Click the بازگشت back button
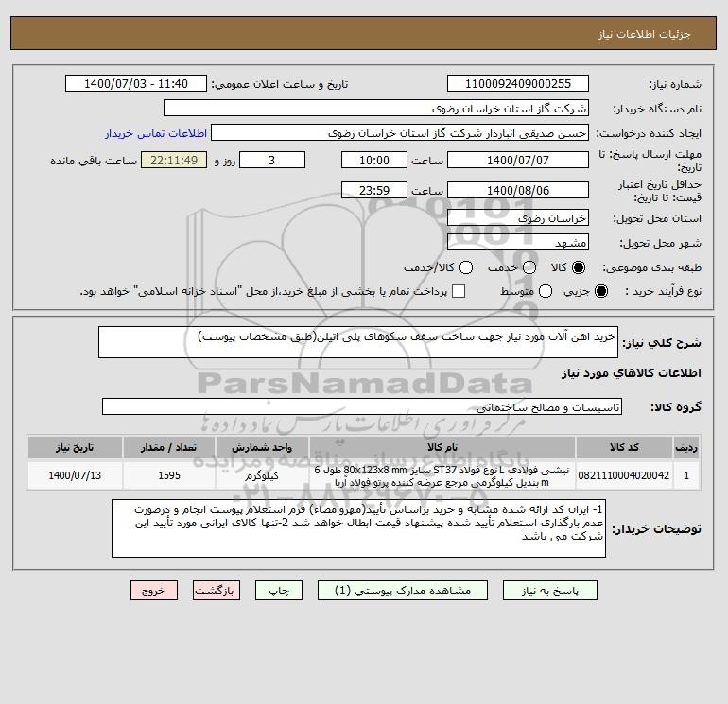Viewport: 728px width, 704px height. [x=217, y=591]
